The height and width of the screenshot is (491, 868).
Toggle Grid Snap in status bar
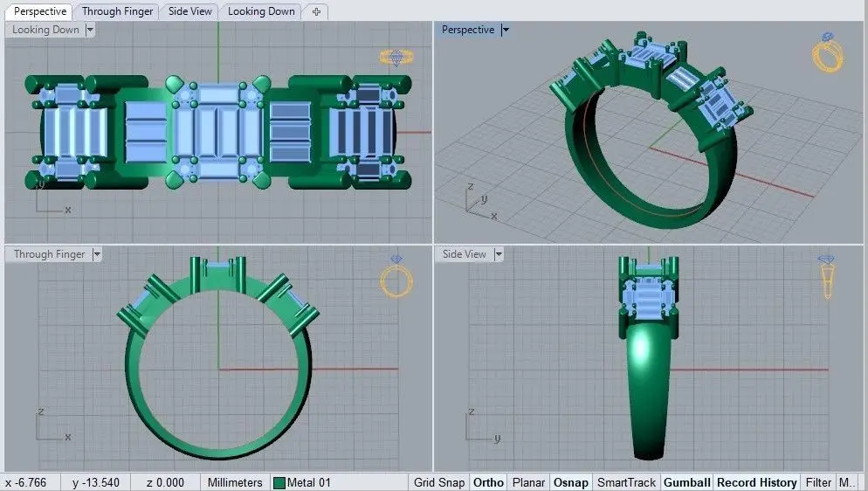pyautogui.click(x=439, y=482)
